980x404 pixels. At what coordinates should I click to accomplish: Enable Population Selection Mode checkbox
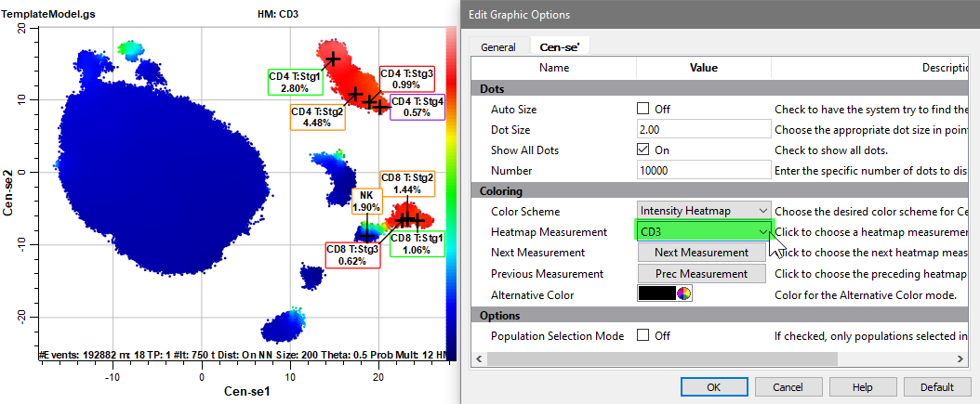tap(643, 336)
